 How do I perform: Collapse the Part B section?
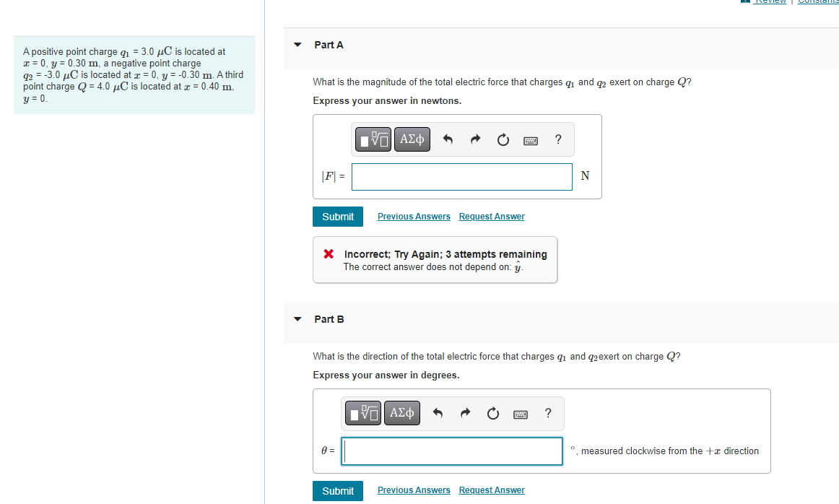pos(297,318)
